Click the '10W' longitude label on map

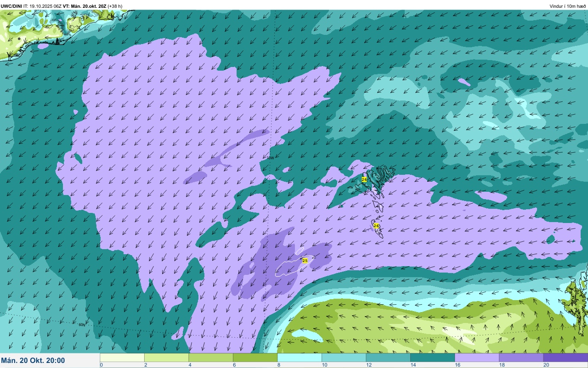270,158
